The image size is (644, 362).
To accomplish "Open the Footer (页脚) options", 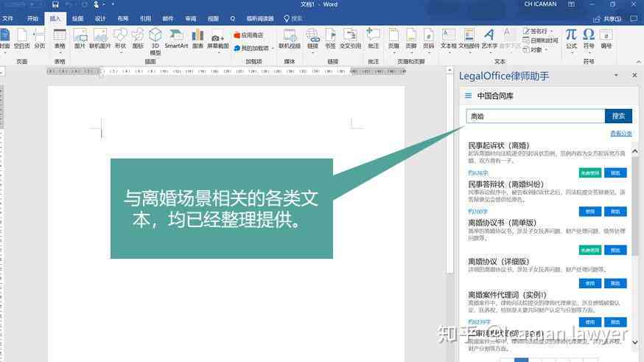I will click(x=411, y=41).
